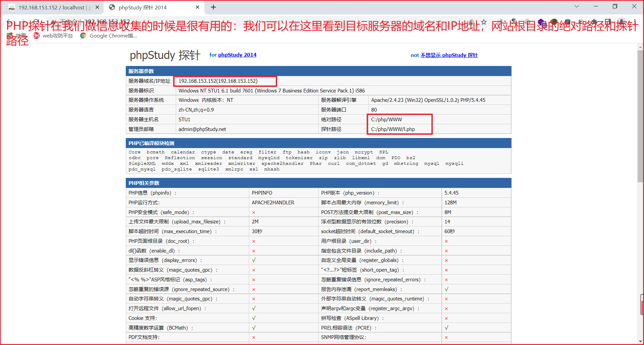Click the probe path C:/php/WWW/l.php
644x345 pixels.
(x=393, y=129)
